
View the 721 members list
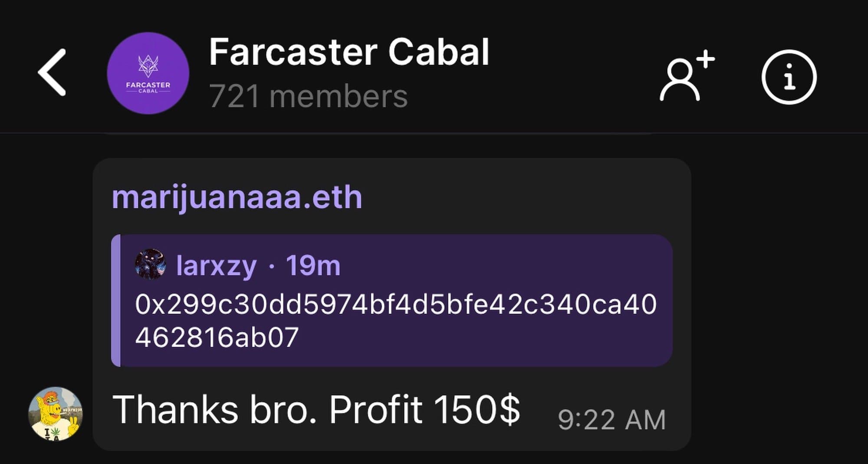point(308,96)
